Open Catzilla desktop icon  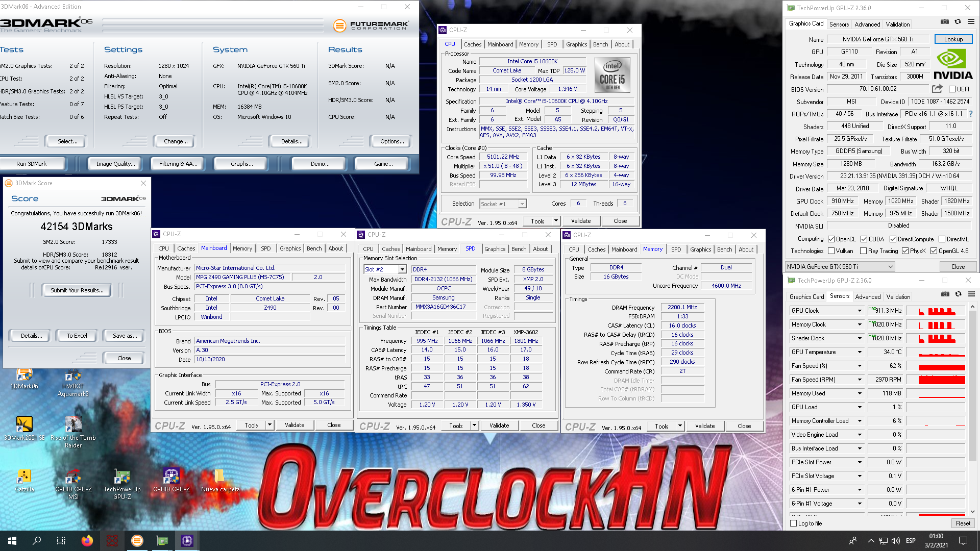click(24, 481)
